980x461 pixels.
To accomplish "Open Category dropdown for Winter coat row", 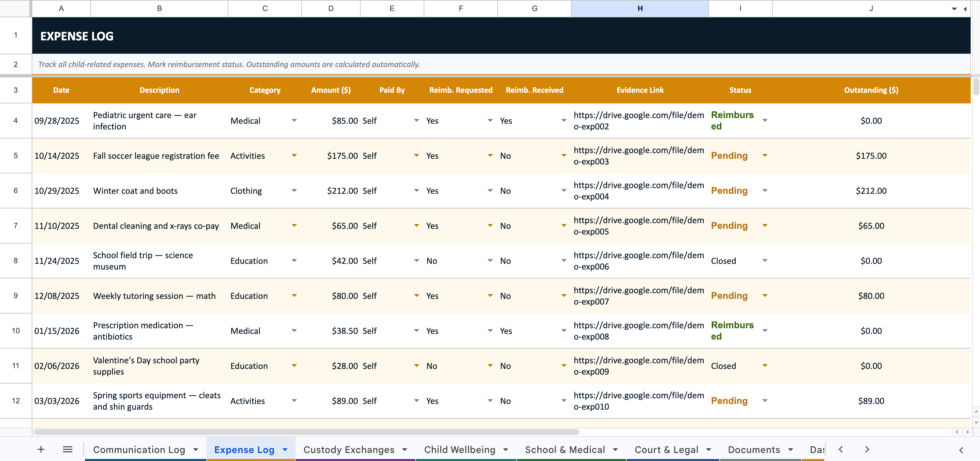I will pyautogui.click(x=294, y=191).
